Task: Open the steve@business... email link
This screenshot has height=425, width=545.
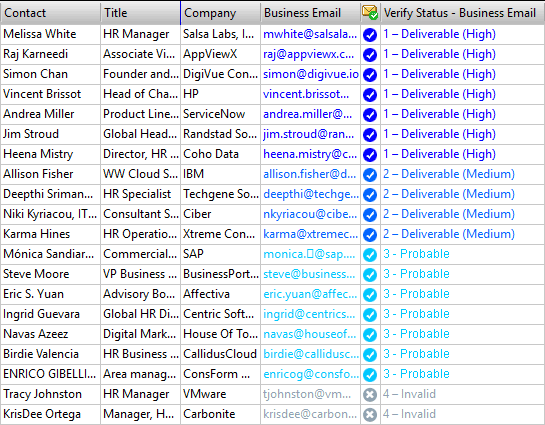Action: (309, 274)
